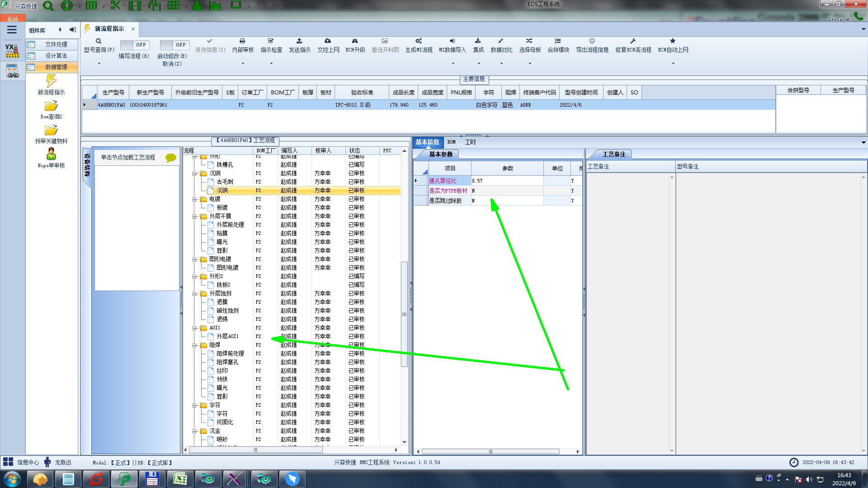Click 通孔厚径比 parameter value field
The image size is (868, 488).
[506, 181]
